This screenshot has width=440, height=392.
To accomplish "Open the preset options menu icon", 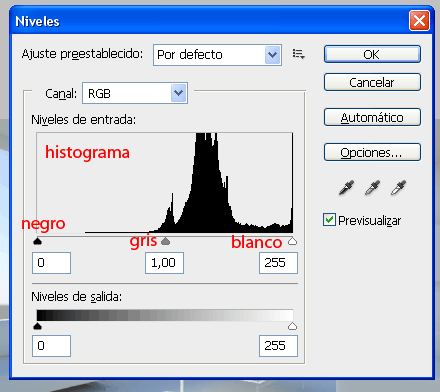I will pos(298,54).
